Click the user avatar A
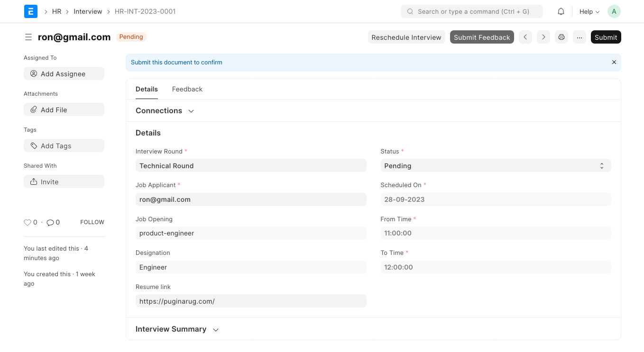Image resolution: width=644 pixels, height=352 pixels. pos(614,11)
